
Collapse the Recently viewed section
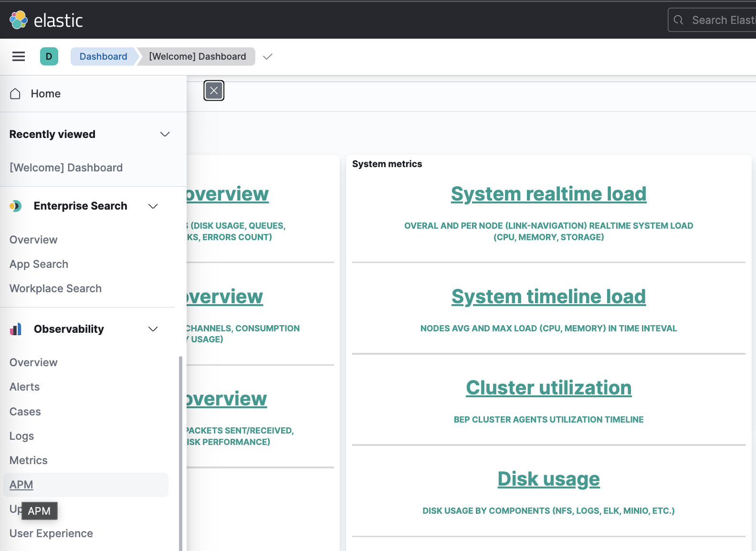click(x=165, y=134)
